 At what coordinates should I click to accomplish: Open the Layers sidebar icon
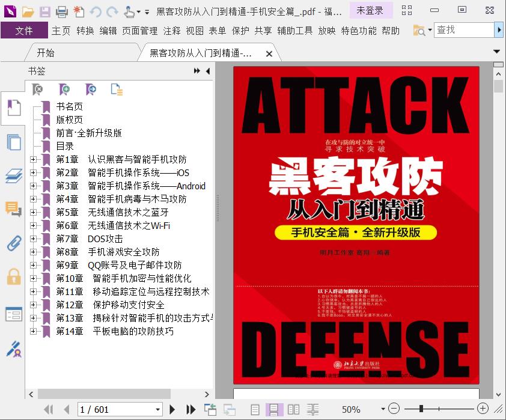pyautogui.click(x=14, y=176)
